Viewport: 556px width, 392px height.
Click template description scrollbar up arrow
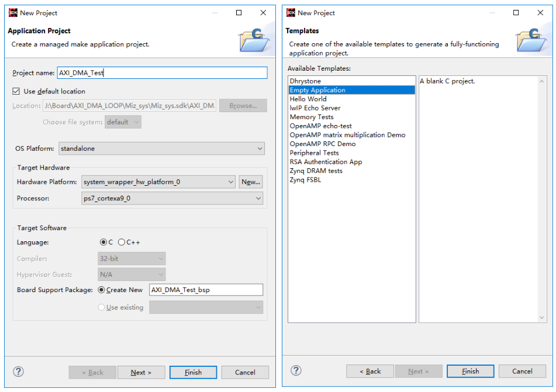(541, 81)
